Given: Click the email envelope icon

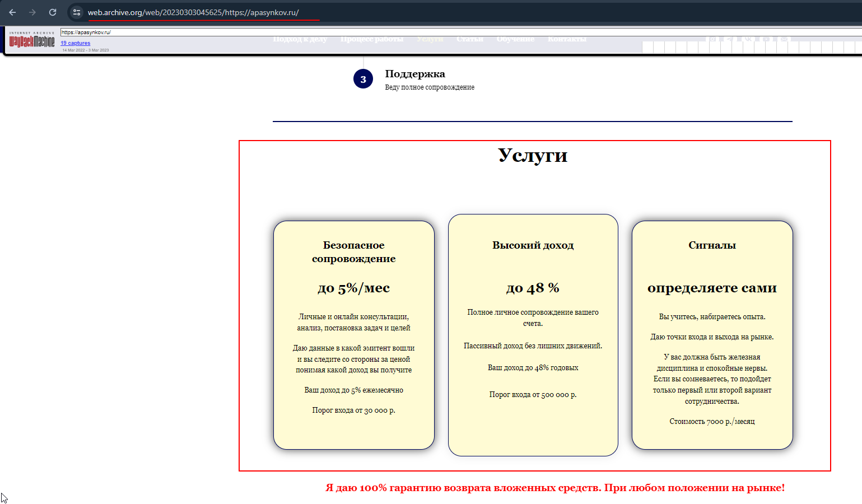Looking at the screenshot, I should click(x=784, y=39).
